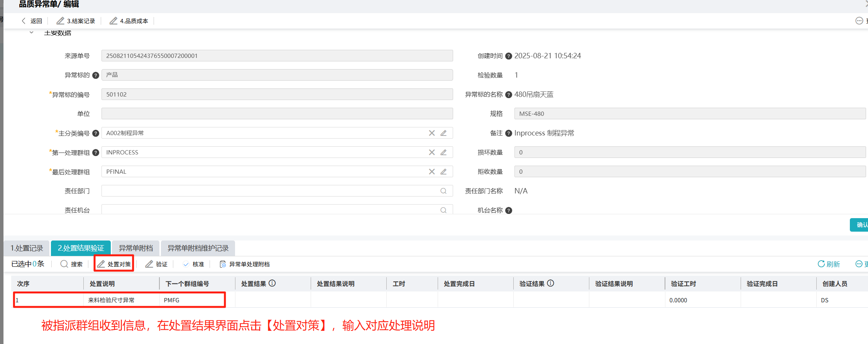
Task: Click the info icon on 验证结果 header
Action: point(550,283)
